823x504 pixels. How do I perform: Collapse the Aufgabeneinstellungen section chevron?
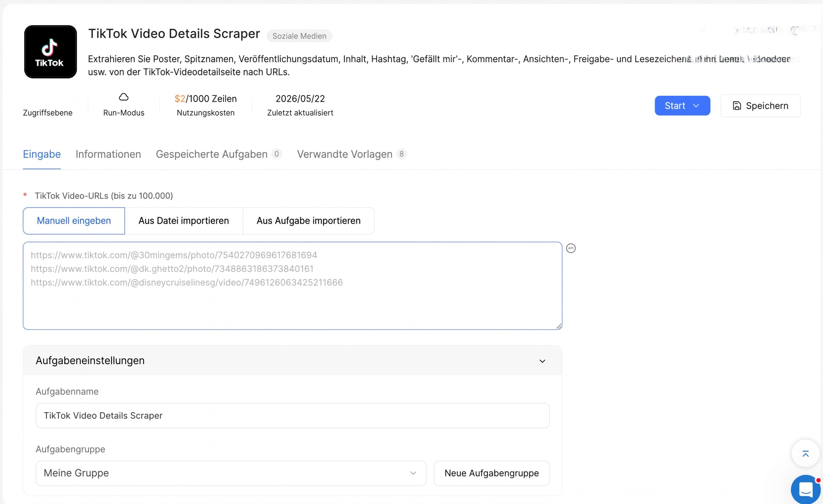[542, 361]
